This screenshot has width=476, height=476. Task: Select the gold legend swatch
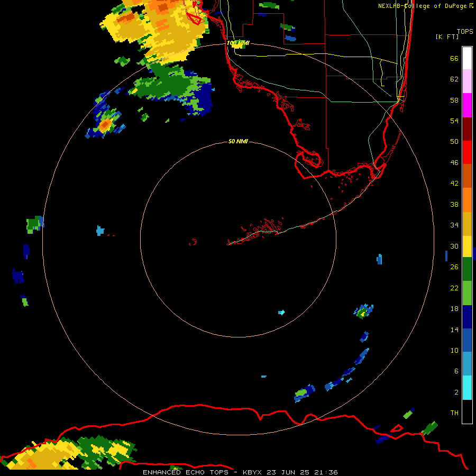(467, 224)
